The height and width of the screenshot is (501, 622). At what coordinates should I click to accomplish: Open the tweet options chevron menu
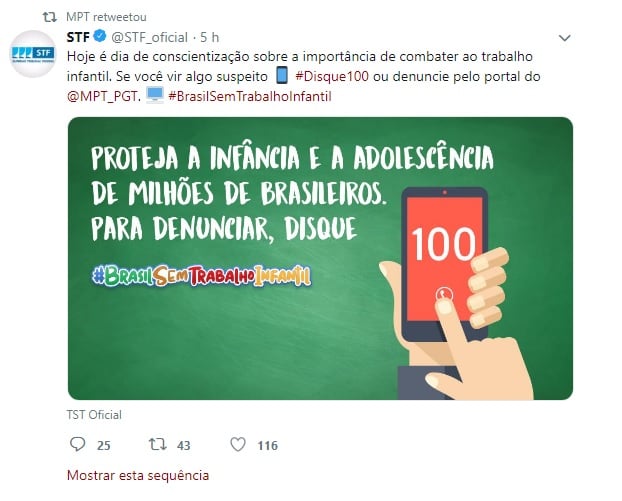(564, 38)
